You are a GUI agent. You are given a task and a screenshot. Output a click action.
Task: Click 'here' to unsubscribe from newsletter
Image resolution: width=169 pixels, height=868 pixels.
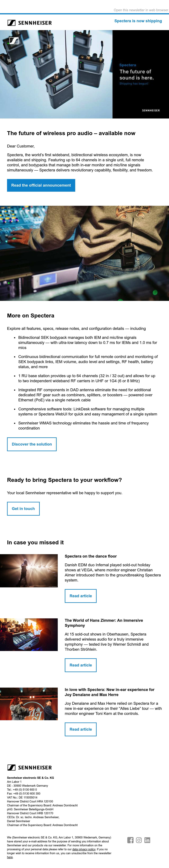pyautogui.click(x=10, y=857)
